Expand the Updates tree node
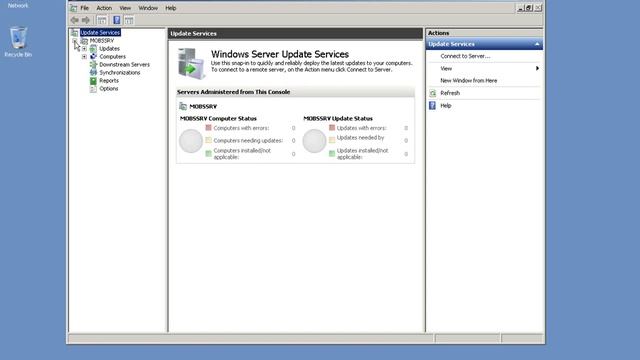 coord(84,49)
